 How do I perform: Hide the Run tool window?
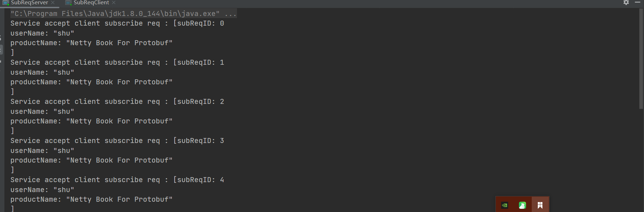point(638,2)
